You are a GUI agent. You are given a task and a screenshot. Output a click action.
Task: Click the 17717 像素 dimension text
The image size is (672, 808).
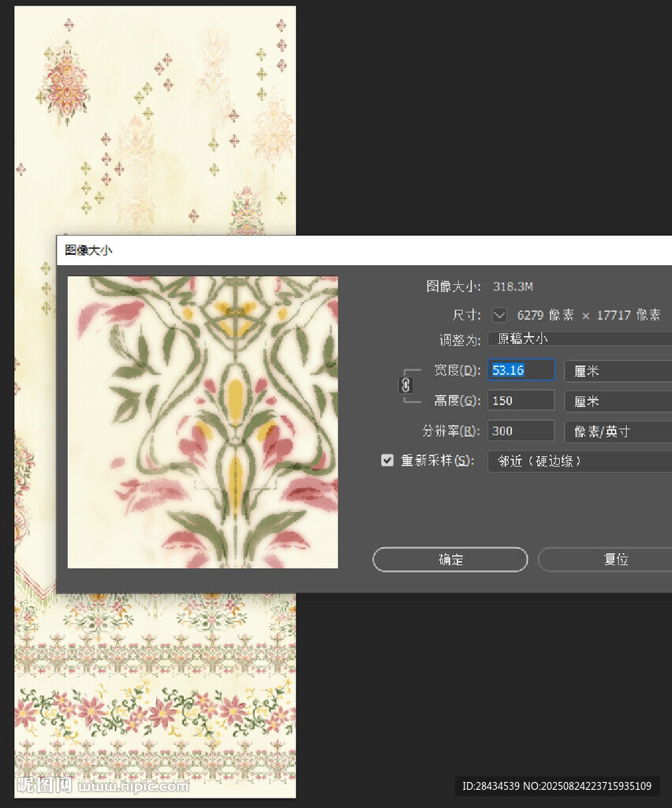point(629,316)
